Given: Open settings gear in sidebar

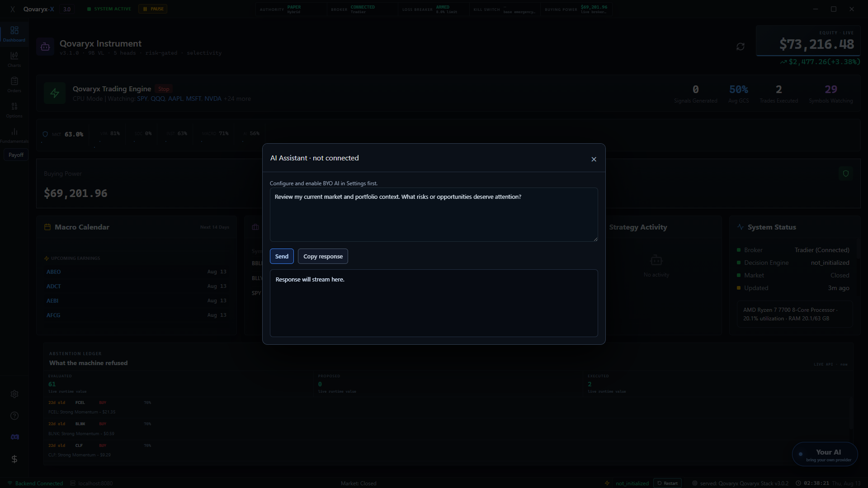Looking at the screenshot, I should pos(14,394).
